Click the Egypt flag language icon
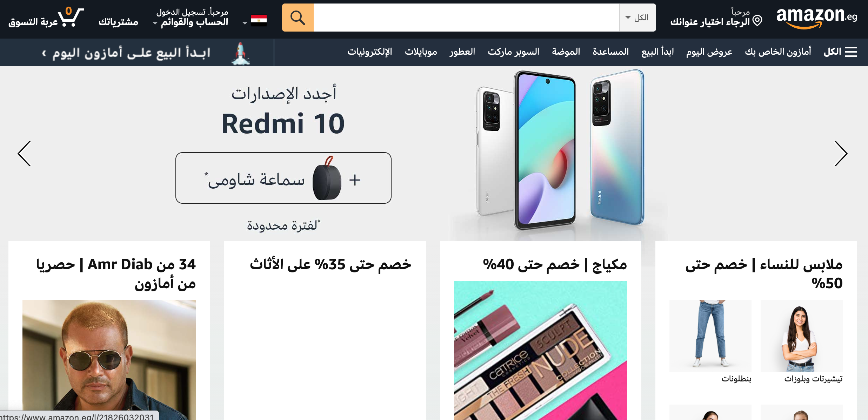The width and height of the screenshot is (868, 420). pyautogui.click(x=259, y=20)
